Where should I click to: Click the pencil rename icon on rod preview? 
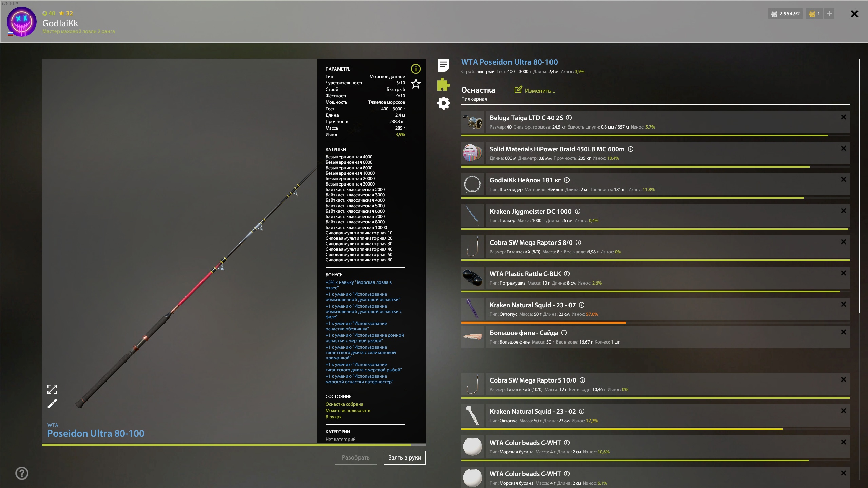tap(52, 404)
